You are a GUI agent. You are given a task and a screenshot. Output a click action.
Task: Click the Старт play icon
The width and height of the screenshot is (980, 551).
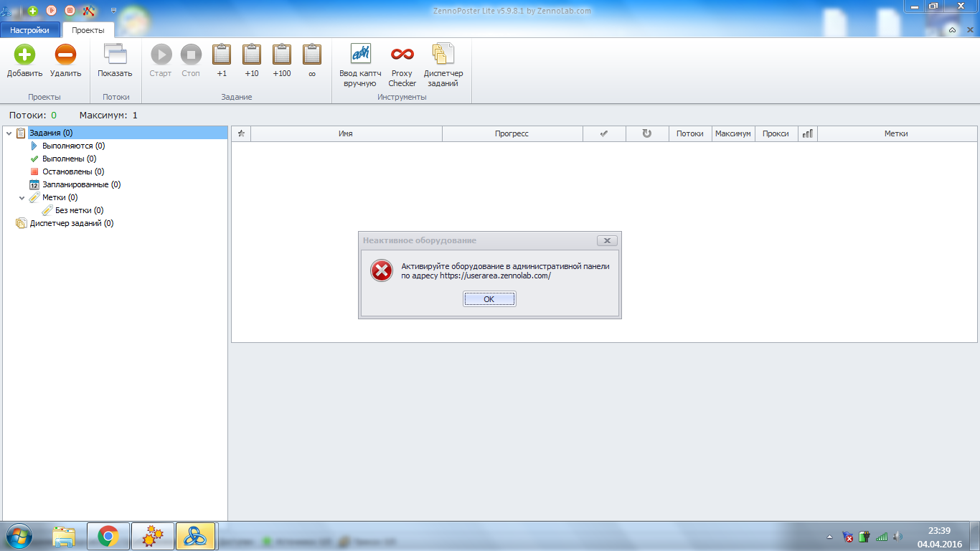pos(161,55)
